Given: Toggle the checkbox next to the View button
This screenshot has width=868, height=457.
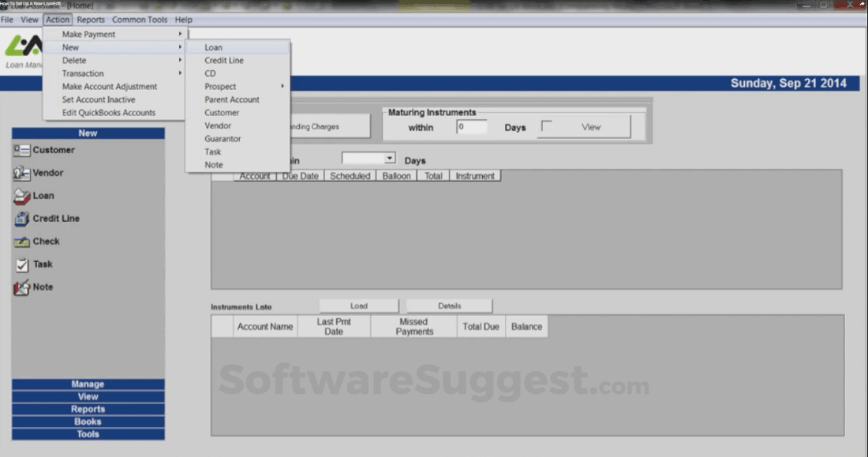Looking at the screenshot, I should [x=546, y=126].
